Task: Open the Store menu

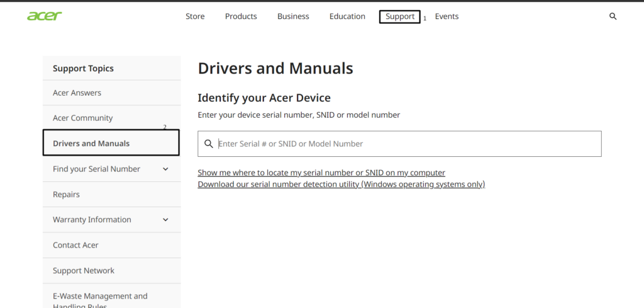Action: click(x=195, y=16)
